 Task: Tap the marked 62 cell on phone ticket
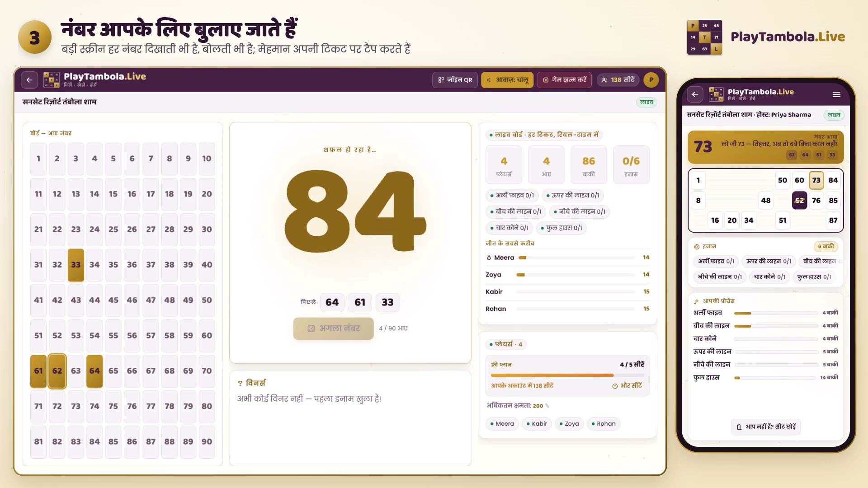tap(799, 201)
